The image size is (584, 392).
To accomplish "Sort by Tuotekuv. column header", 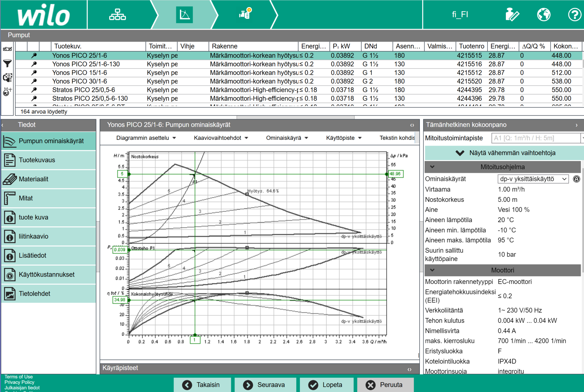I will 98,46.
